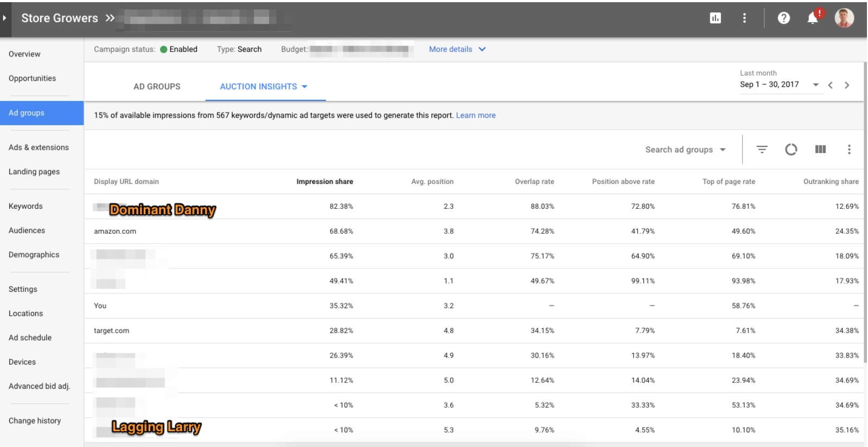
Task: Open the table more options menu
Action: pyautogui.click(x=849, y=149)
